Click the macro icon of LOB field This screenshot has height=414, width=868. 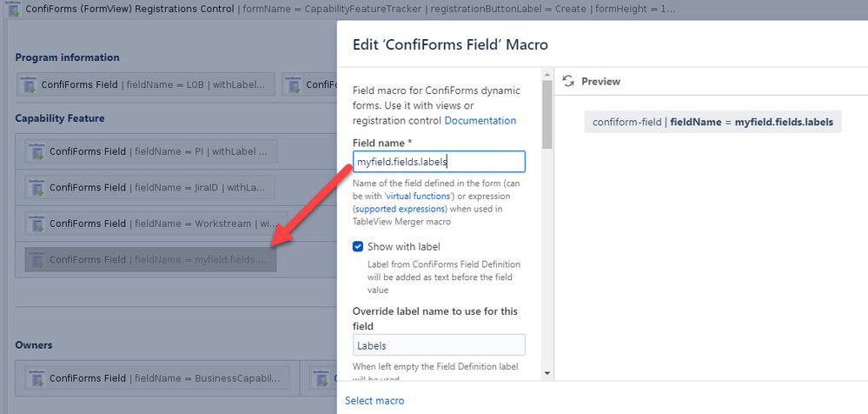[28, 84]
